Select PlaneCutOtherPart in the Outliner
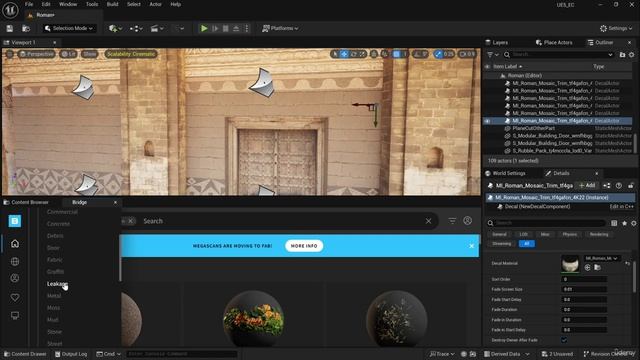The height and width of the screenshot is (360, 640). [x=533, y=128]
